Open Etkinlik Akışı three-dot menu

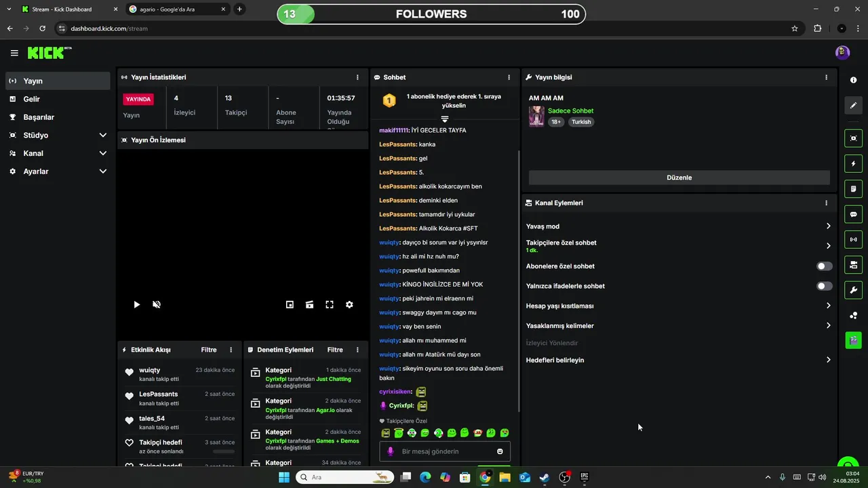tap(231, 350)
